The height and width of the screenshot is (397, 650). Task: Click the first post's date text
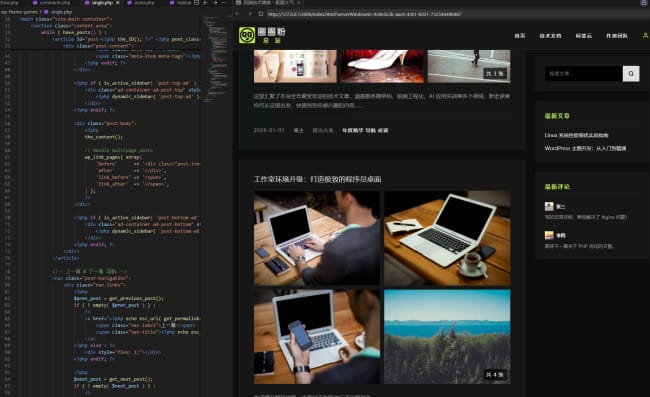coord(269,130)
